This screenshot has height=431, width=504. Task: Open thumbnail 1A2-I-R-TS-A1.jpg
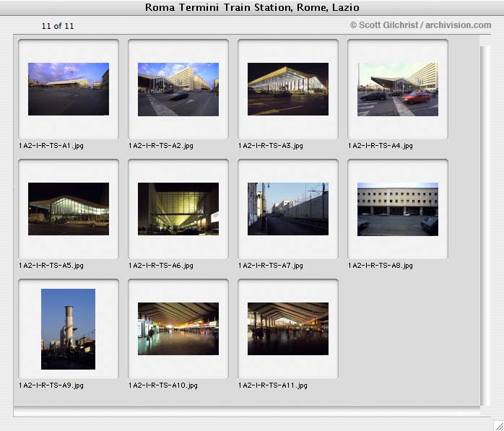coord(69,89)
